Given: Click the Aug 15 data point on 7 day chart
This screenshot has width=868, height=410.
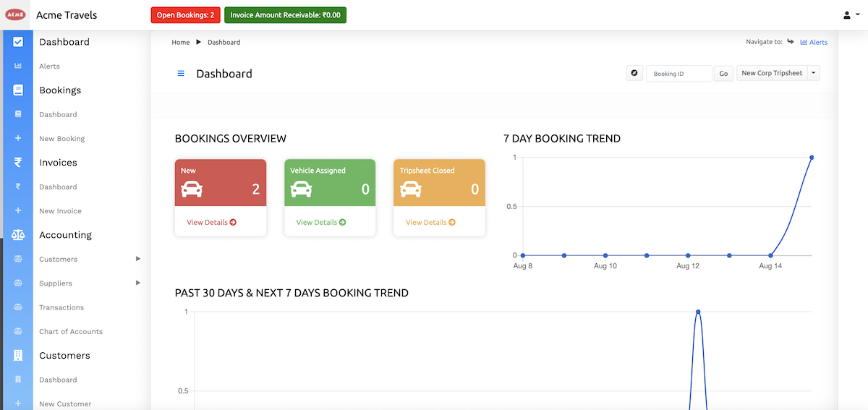Looking at the screenshot, I should pyautogui.click(x=812, y=158).
